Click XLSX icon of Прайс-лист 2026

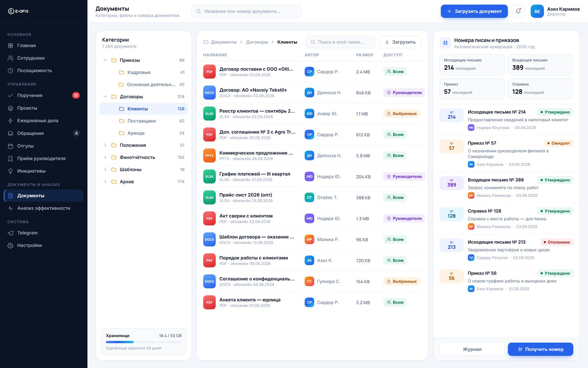(x=209, y=198)
